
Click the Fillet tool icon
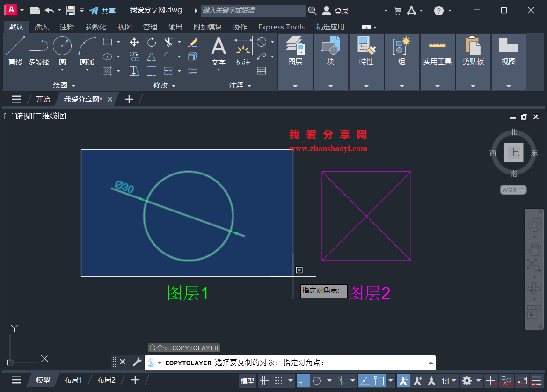point(168,57)
